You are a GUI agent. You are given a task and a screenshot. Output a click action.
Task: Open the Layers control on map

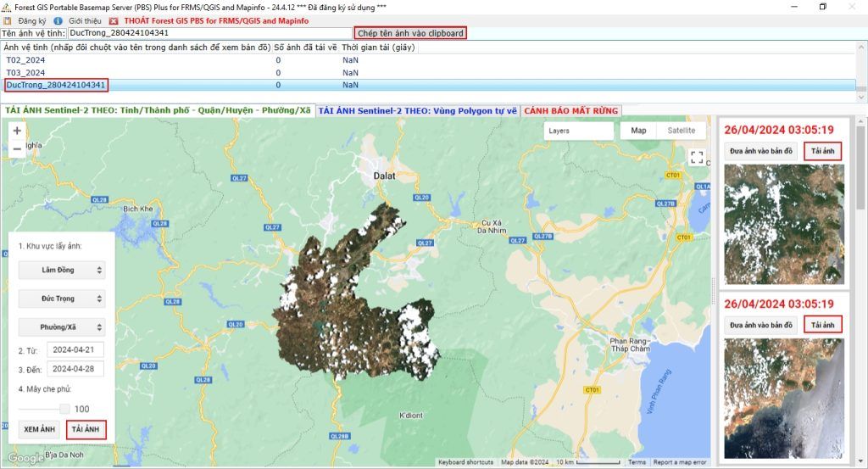[578, 131]
